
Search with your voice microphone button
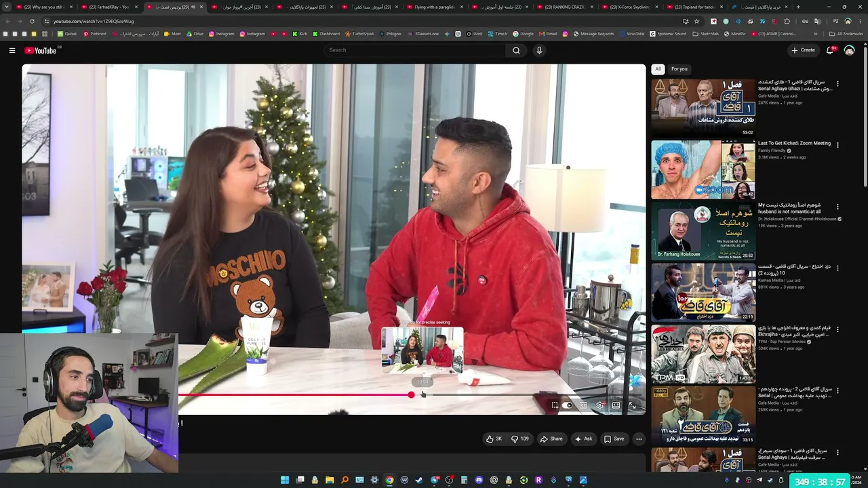coord(539,50)
